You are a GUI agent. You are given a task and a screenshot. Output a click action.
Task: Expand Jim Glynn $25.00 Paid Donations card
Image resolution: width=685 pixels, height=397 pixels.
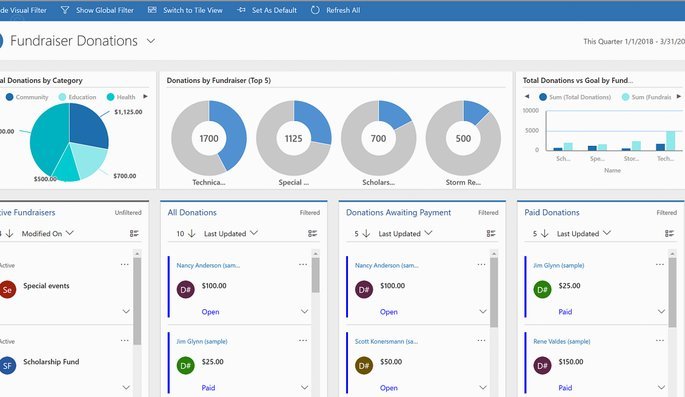click(x=661, y=311)
